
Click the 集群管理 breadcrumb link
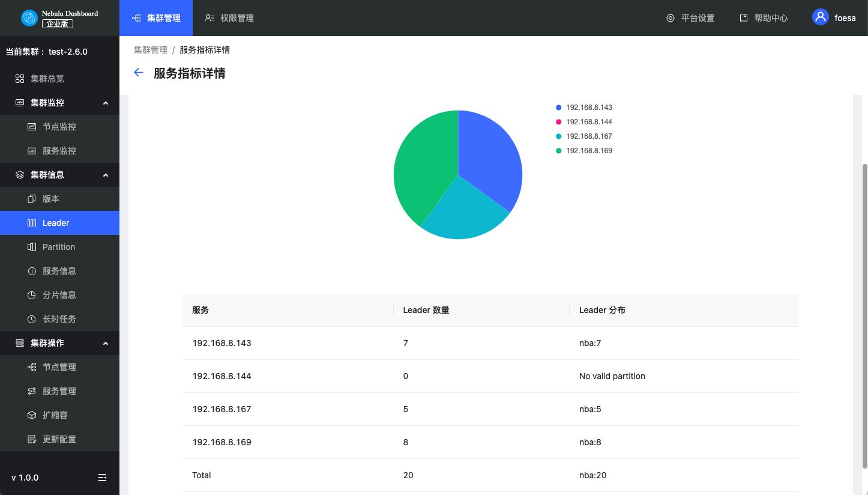[150, 50]
